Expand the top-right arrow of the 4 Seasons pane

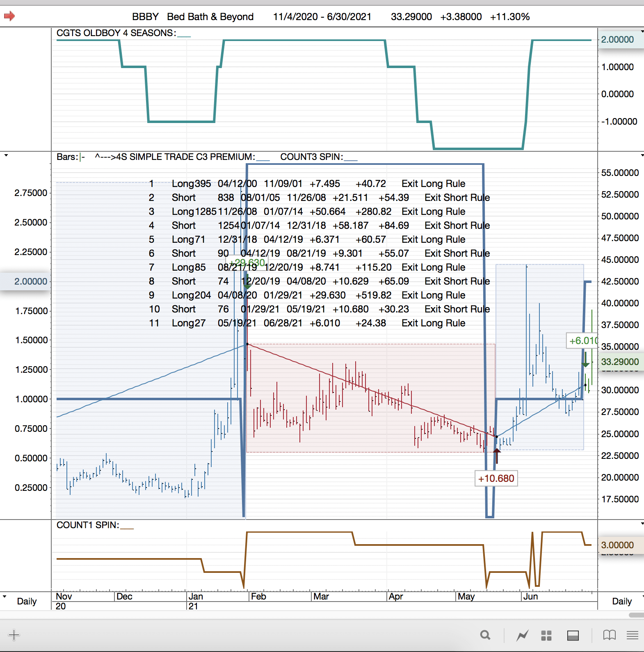642,31
